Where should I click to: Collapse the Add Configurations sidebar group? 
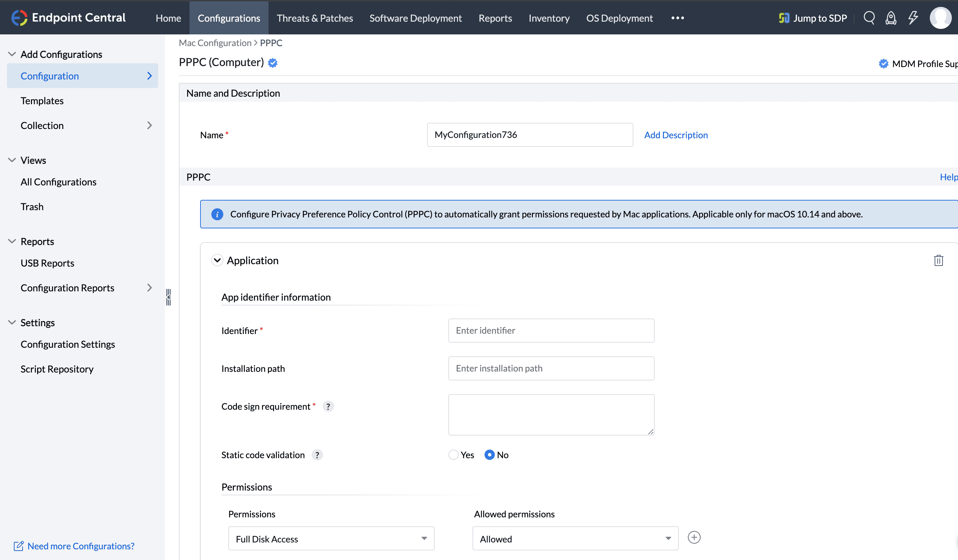12,54
